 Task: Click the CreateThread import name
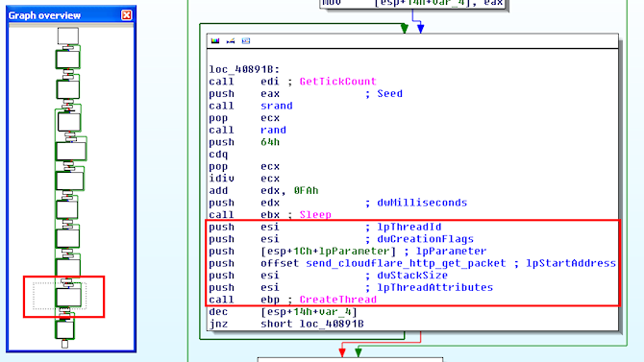pyautogui.click(x=338, y=300)
